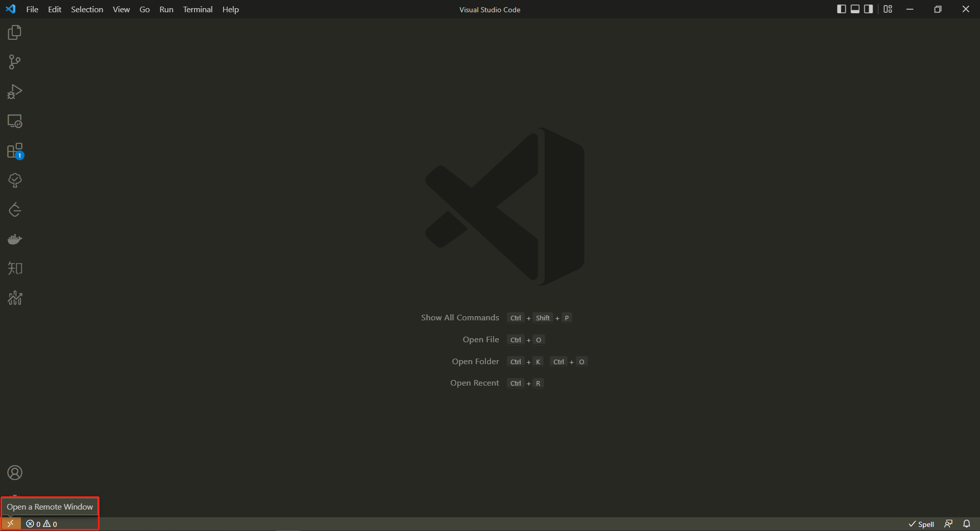Open the Customize Layout menu
Image resolution: width=980 pixels, height=531 pixels.
pos(888,9)
